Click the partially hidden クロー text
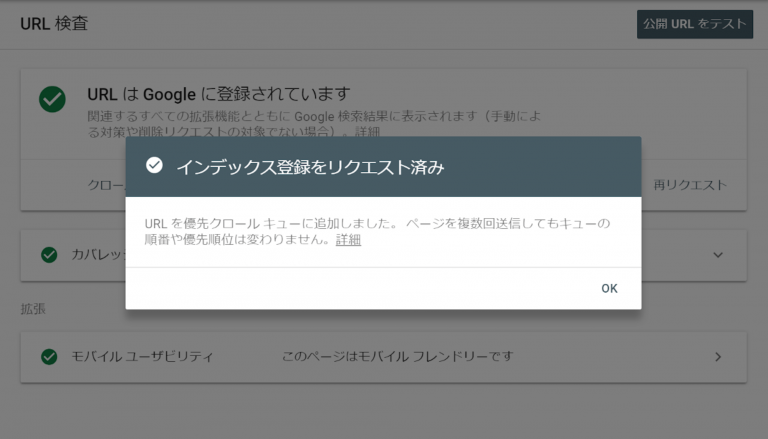This screenshot has width=768, height=439. pos(106,185)
